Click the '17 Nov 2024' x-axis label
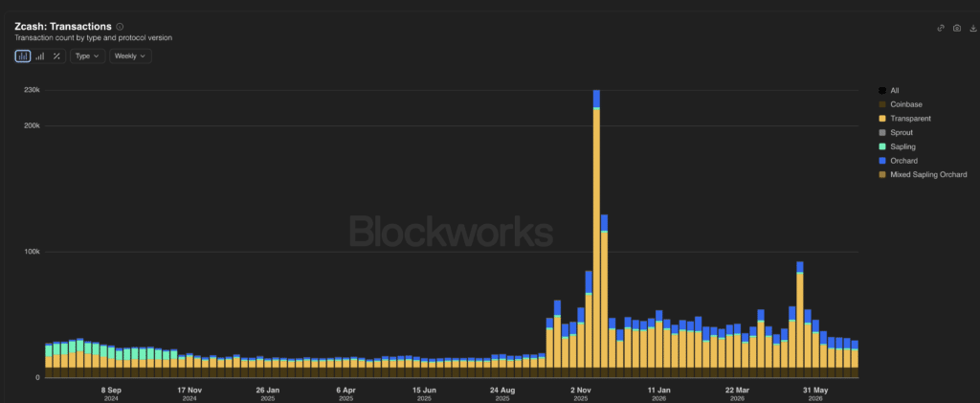Image resolution: width=980 pixels, height=403 pixels. coord(189,393)
